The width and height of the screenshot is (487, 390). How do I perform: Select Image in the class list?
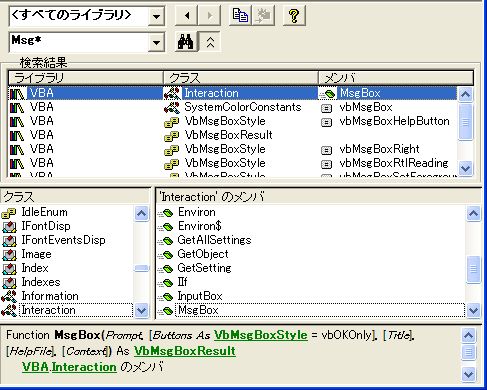(x=36, y=254)
